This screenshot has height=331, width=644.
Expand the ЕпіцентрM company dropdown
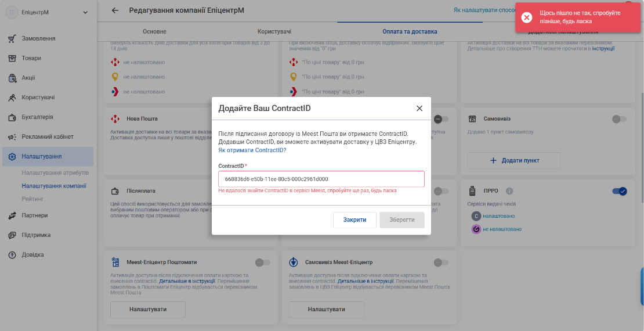pyautogui.click(x=85, y=12)
